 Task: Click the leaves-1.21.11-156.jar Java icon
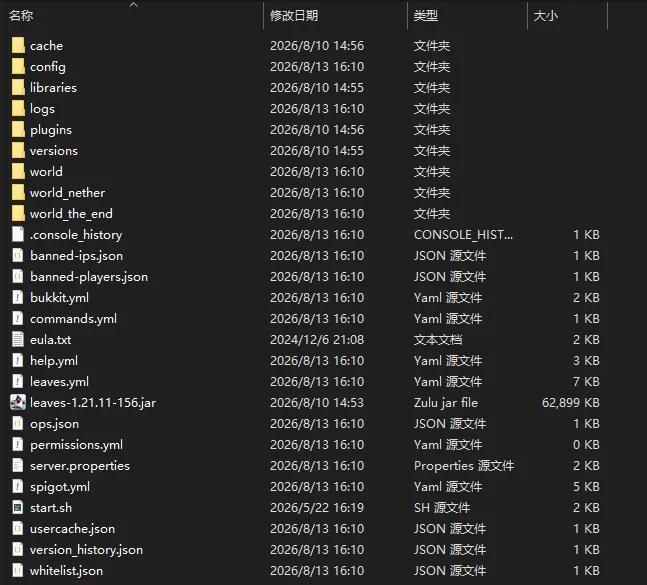18,402
